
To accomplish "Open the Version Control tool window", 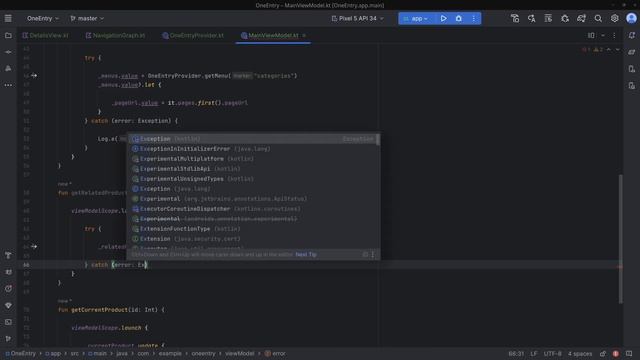I will (x=8, y=338).
